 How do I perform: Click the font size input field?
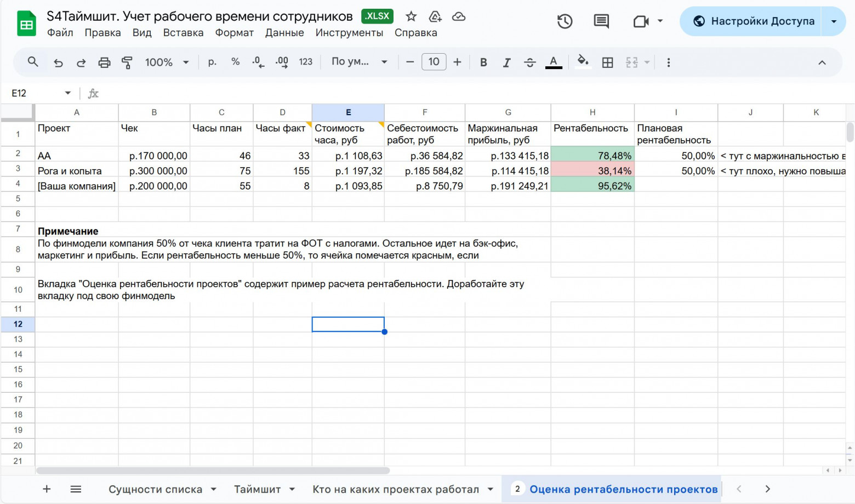(x=434, y=62)
